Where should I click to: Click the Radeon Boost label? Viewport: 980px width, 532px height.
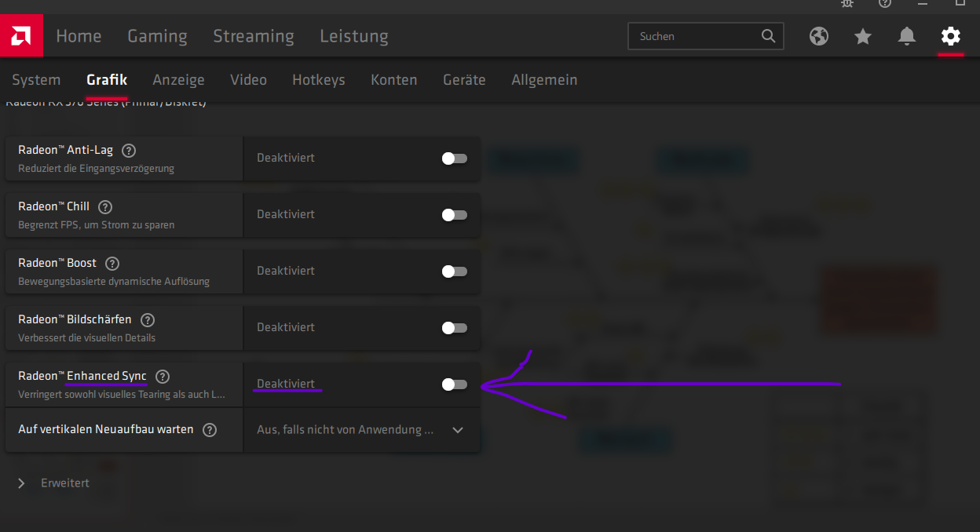tap(57, 263)
